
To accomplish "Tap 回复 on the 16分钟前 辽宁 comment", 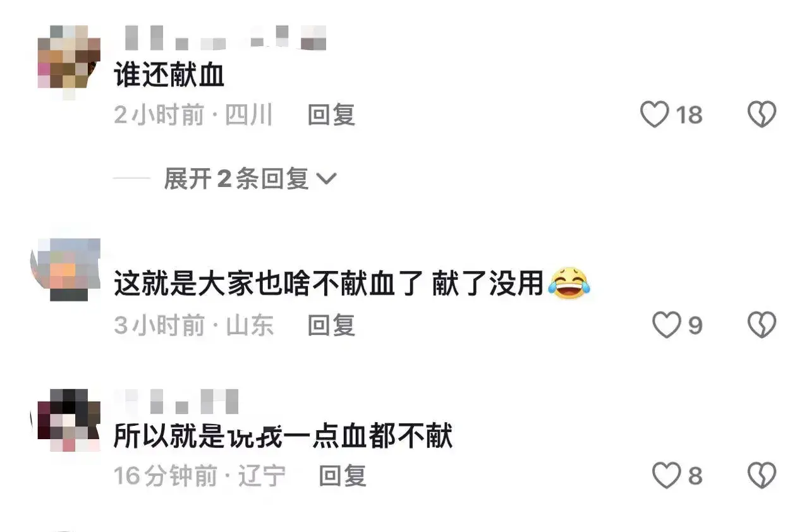I will click(343, 475).
